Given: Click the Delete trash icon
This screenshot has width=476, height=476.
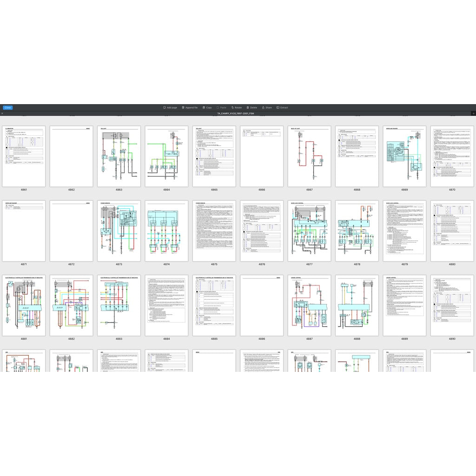Looking at the screenshot, I should coord(248,107).
